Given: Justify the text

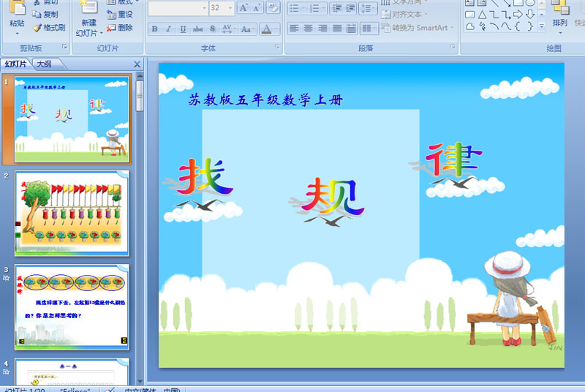Looking at the screenshot, I should click(337, 28).
